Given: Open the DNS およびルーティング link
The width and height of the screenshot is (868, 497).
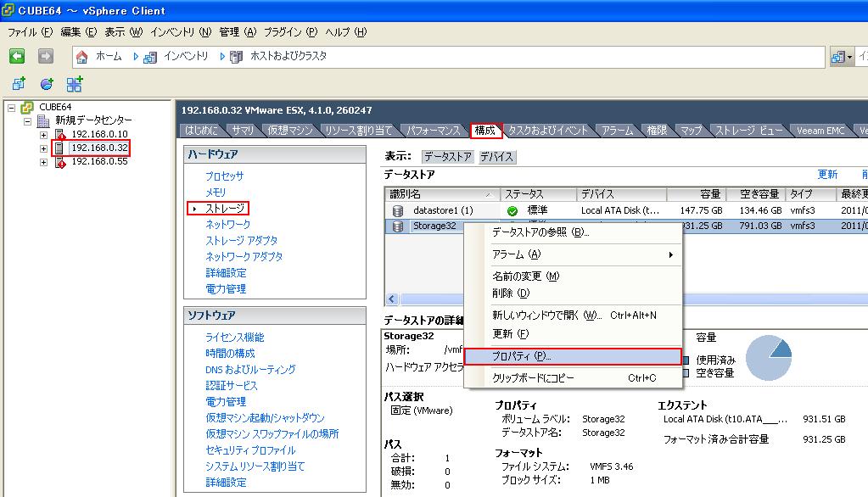Looking at the screenshot, I should (x=250, y=370).
